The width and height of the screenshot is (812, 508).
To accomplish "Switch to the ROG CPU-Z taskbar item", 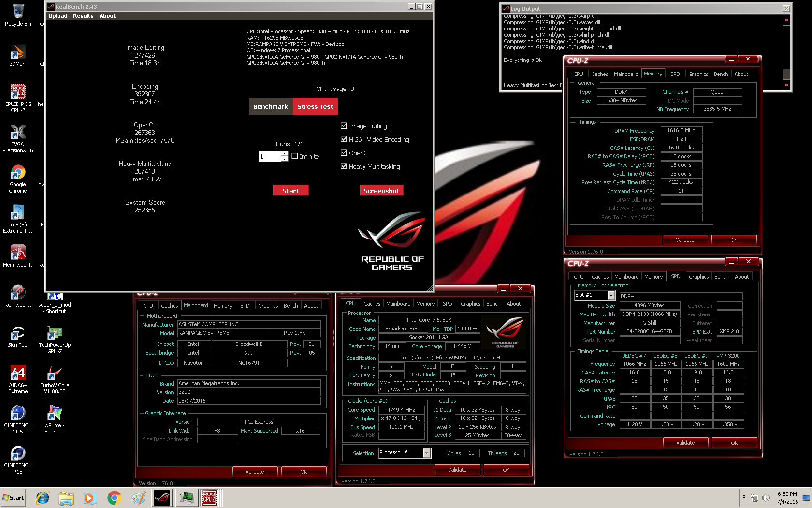I will [209, 498].
